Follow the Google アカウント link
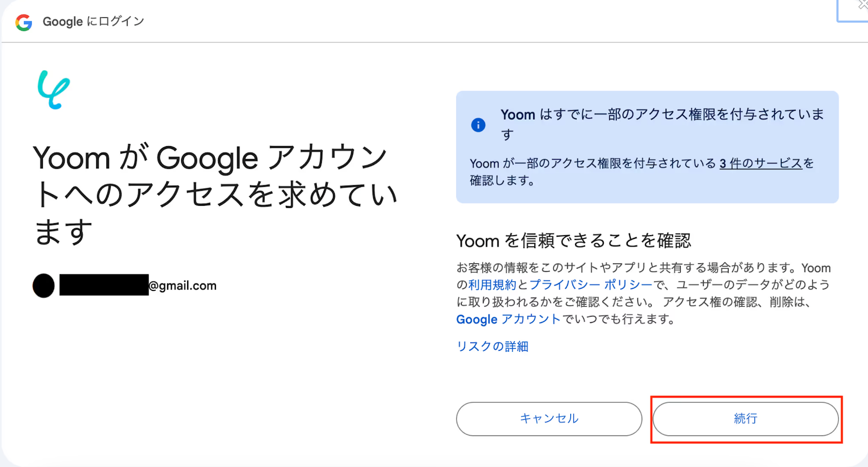Viewport: 868px width, 467px height. click(508, 319)
